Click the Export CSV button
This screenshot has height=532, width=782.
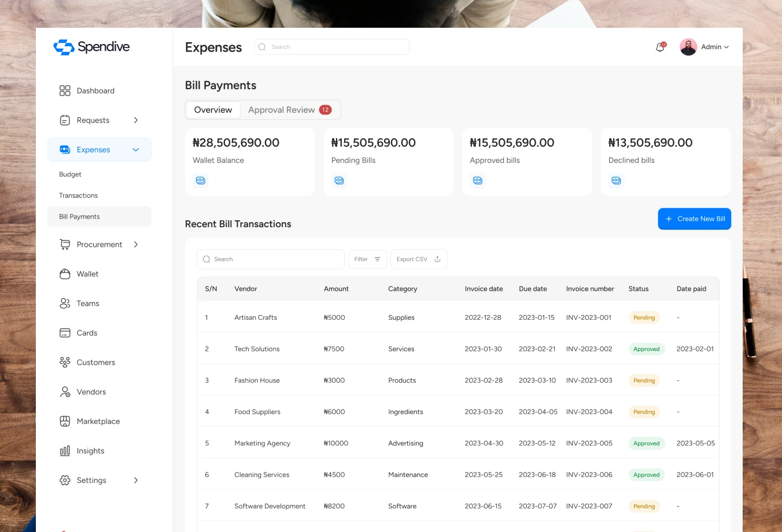(419, 259)
